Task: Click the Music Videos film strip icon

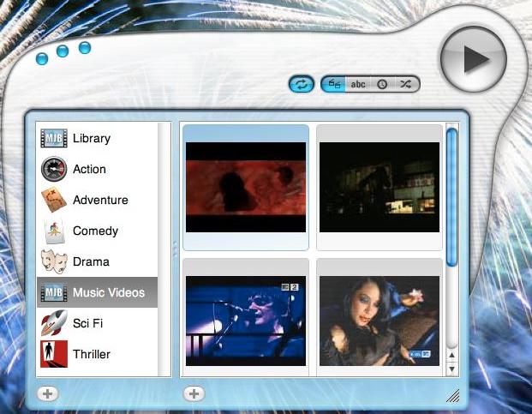Action: (54, 292)
